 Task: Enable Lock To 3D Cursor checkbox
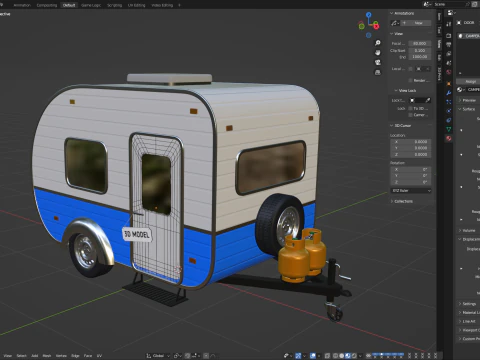pyautogui.click(x=410, y=108)
